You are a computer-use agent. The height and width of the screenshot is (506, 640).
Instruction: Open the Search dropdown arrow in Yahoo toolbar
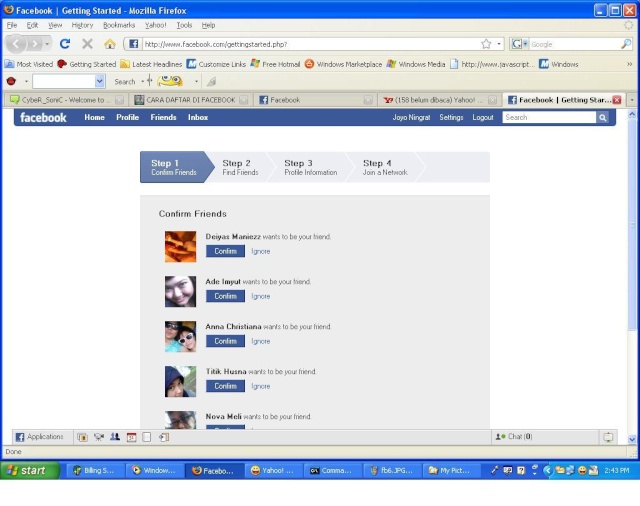pos(142,82)
